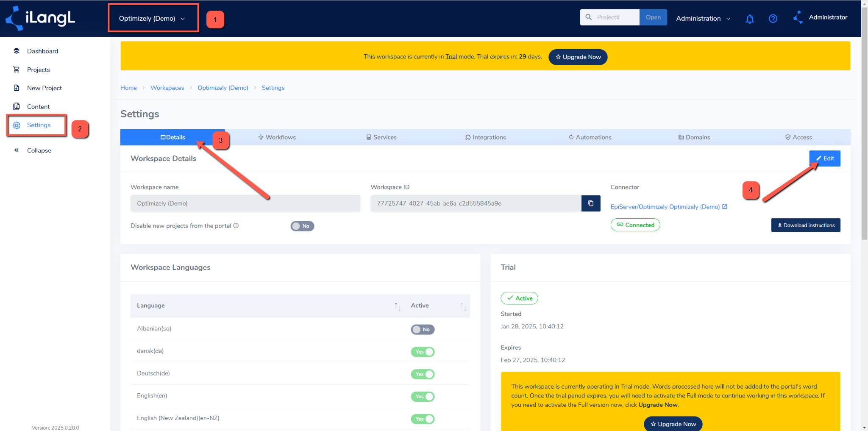Switch to the Integrations tab
This screenshot has width=868, height=431.
click(485, 137)
